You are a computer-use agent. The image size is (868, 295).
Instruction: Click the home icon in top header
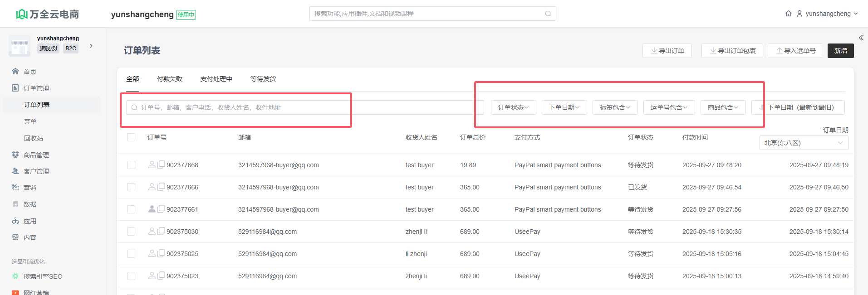pos(789,14)
